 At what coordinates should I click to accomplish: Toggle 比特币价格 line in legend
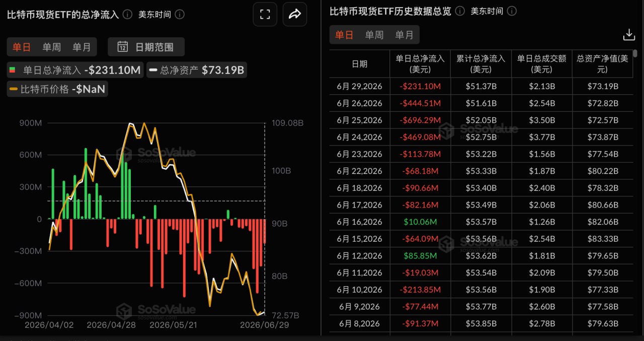[57, 89]
